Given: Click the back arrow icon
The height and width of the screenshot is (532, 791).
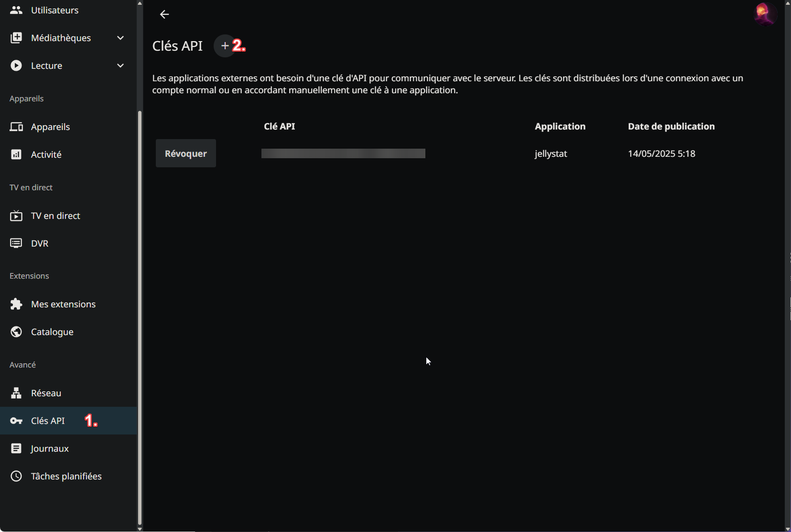Looking at the screenshot, I should click(164, 14).
